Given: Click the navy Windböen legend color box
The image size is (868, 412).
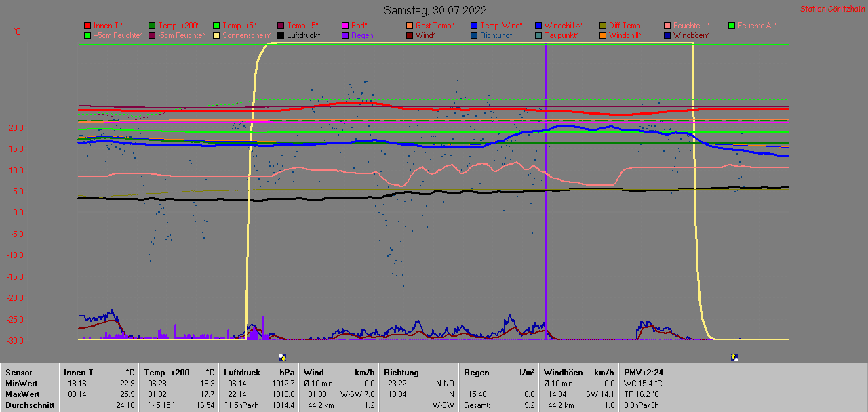Looking at the screenshot, I should [x=667, y=35].
